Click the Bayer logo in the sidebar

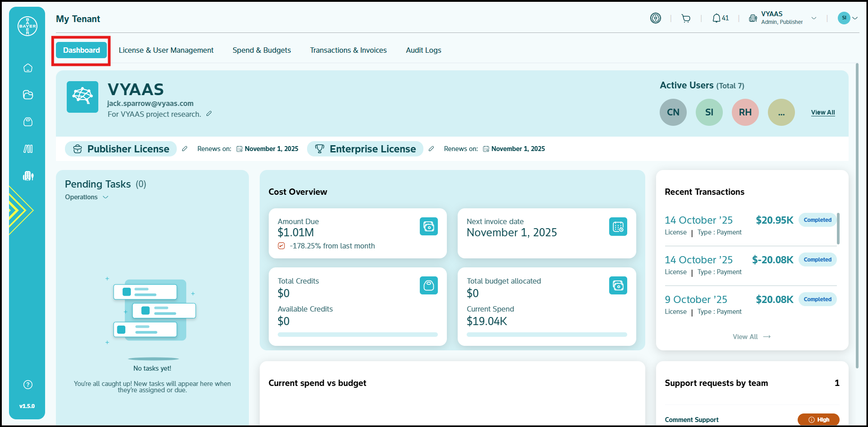pyautogui.click(x=27, y=26)
